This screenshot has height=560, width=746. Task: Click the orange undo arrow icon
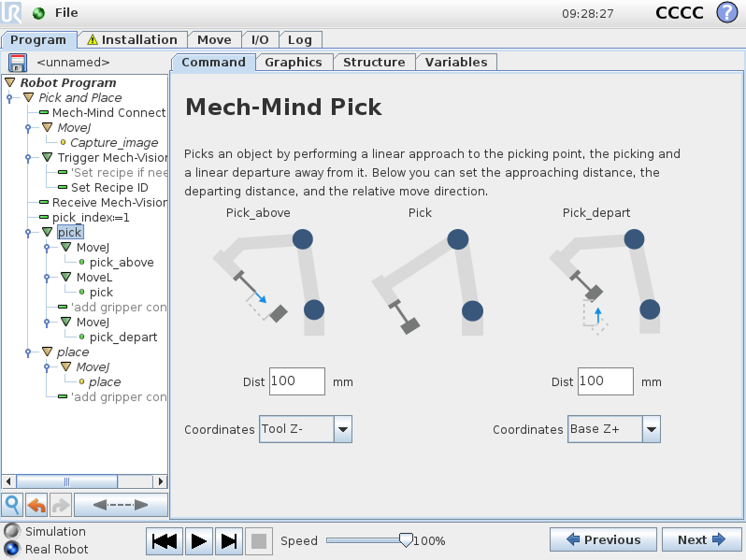(36, 505)
